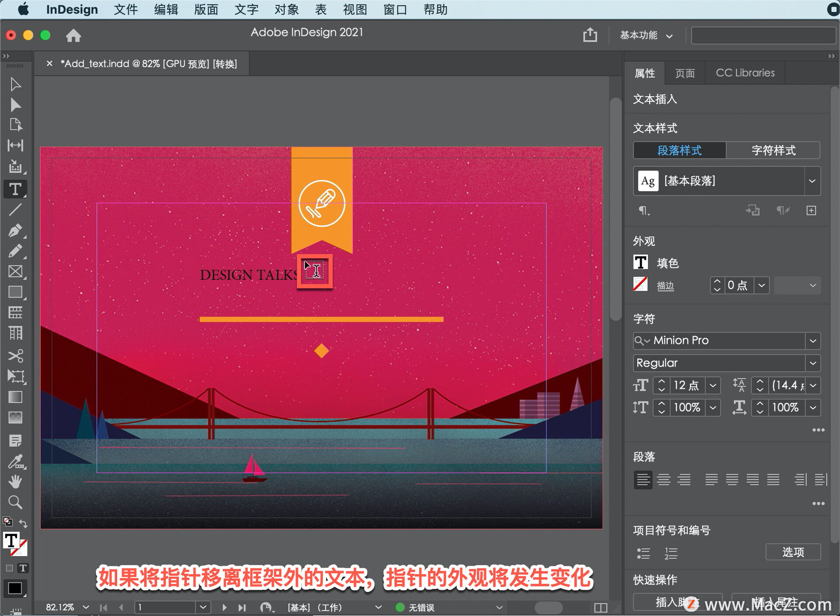Click the clear overrides icon

[x=783, y=210]
